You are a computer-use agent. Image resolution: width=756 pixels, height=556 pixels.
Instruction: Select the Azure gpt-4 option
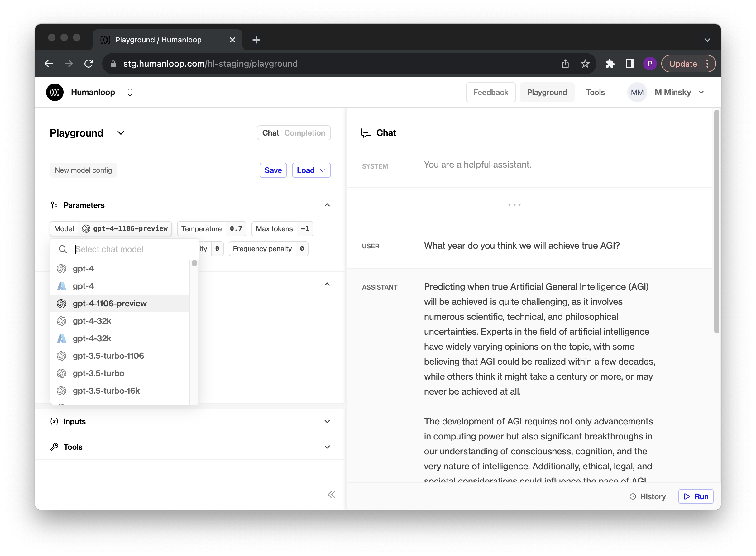120,286
